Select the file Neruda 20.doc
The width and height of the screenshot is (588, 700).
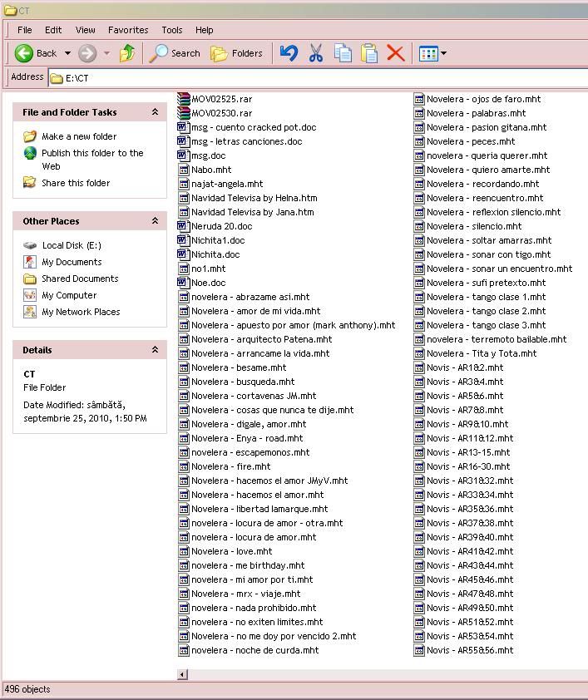click(221, 226)
